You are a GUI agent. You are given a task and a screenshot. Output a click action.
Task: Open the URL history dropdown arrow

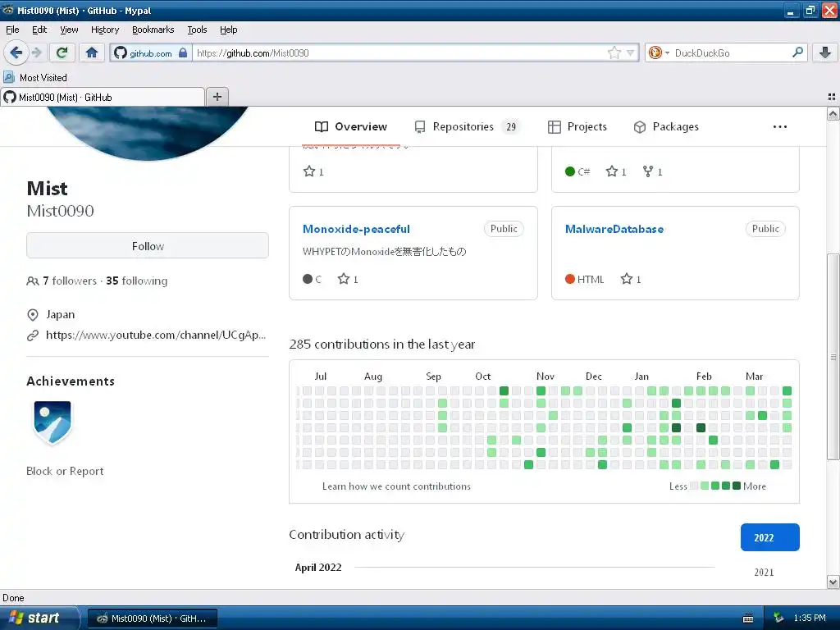click(x=631, y=52)
